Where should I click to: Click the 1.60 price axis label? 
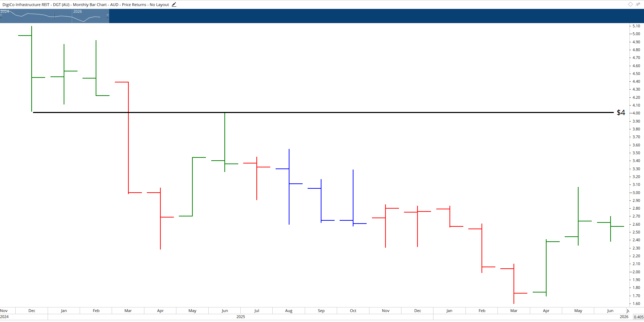(636, 304)
